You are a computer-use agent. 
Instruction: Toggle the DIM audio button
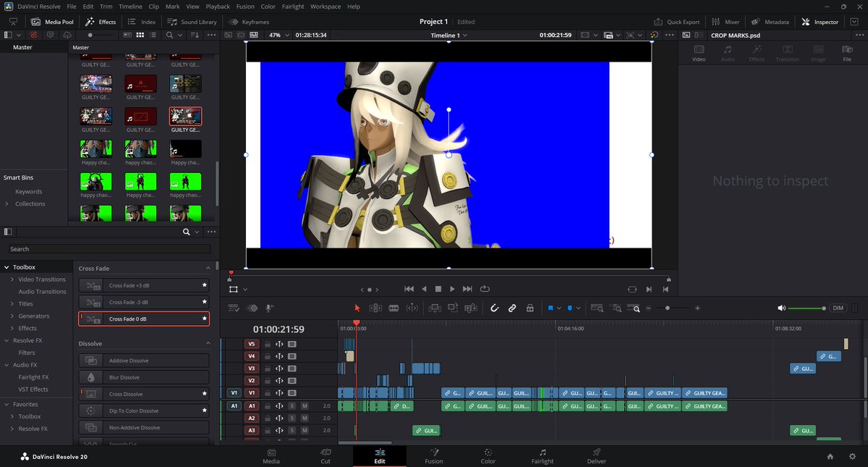point(838,308)
